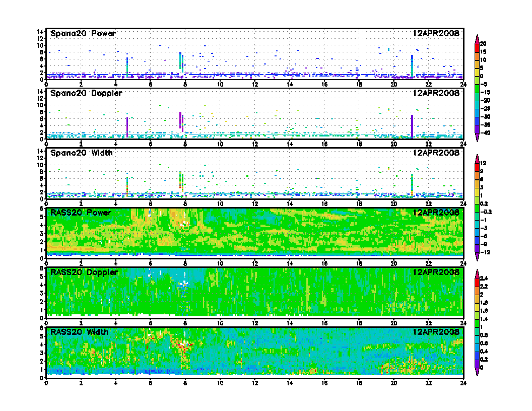Screen dimensions: 532x411
Task: Click the "Spano20 Width" panel title
Action: 82,153
